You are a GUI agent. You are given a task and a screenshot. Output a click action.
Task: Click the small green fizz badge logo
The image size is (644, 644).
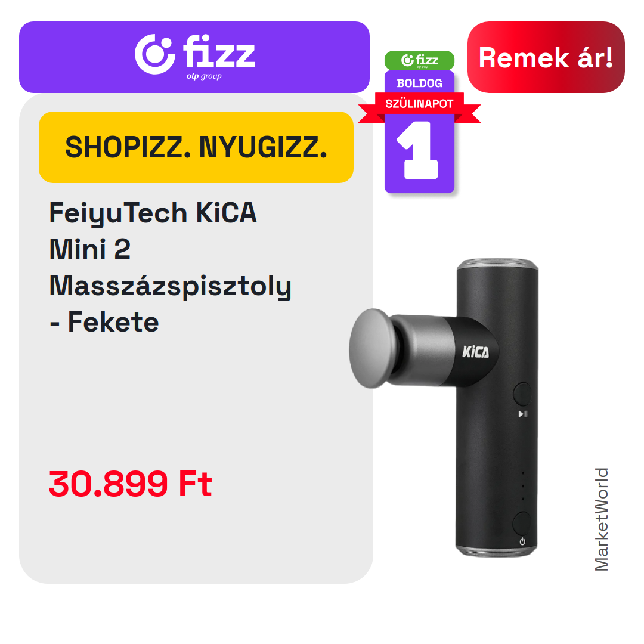tap(419, 60)
